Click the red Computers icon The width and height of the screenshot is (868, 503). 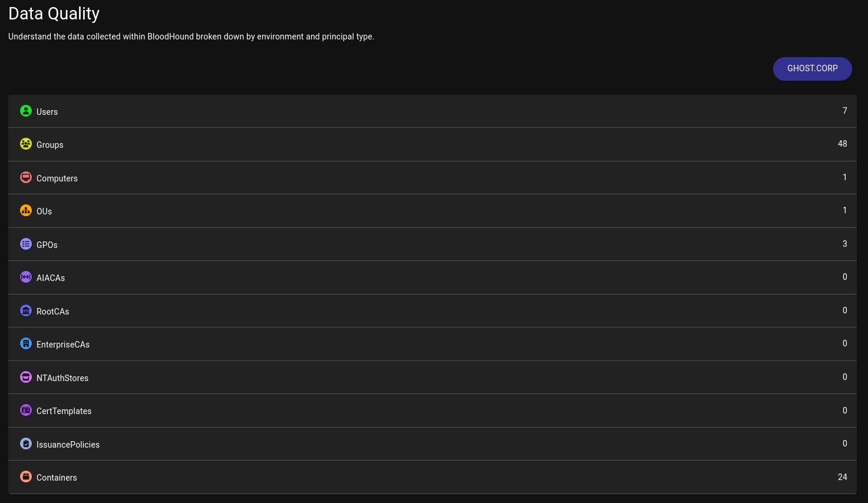point(26,177)
